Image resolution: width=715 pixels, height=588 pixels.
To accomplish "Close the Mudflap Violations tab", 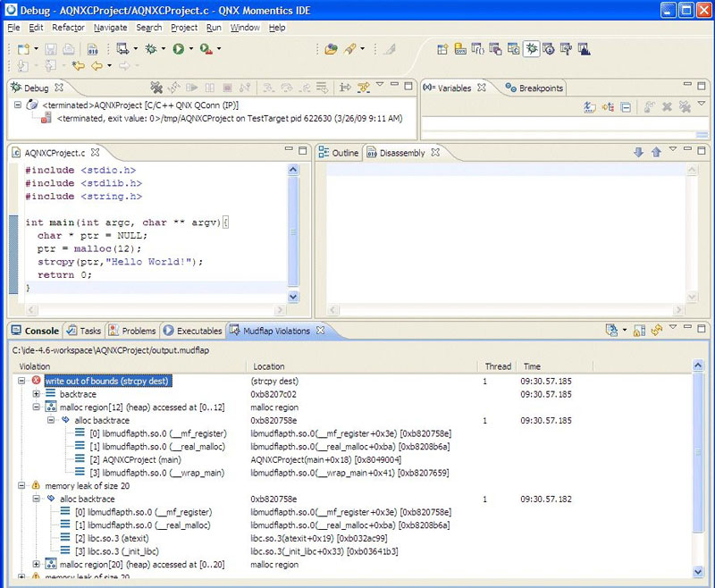I will pyautogui.click(x=321, y=331).
